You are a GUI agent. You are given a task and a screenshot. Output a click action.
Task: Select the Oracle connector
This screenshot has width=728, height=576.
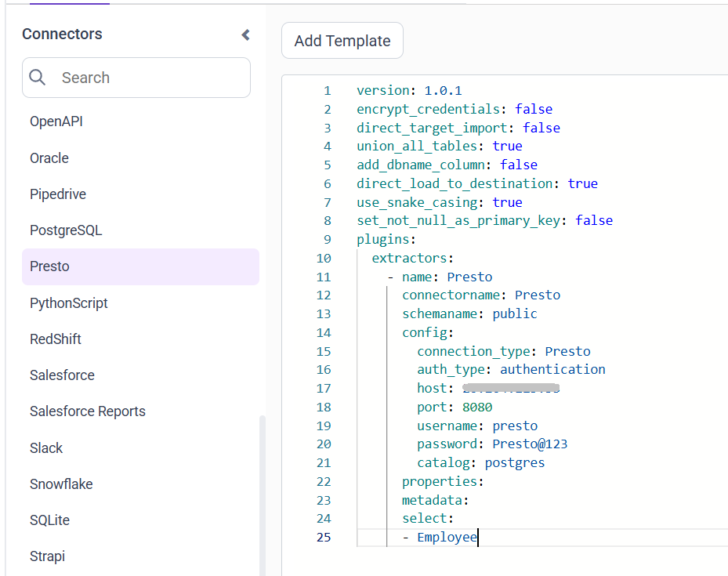(49, 158)
